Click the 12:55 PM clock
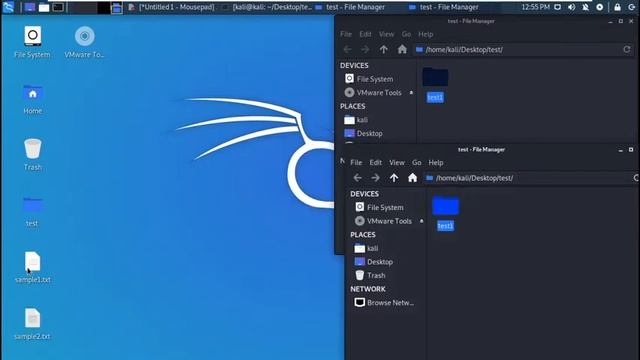Image resolution: width=640 pixels, height=360 pixels. tap(536, 7)
